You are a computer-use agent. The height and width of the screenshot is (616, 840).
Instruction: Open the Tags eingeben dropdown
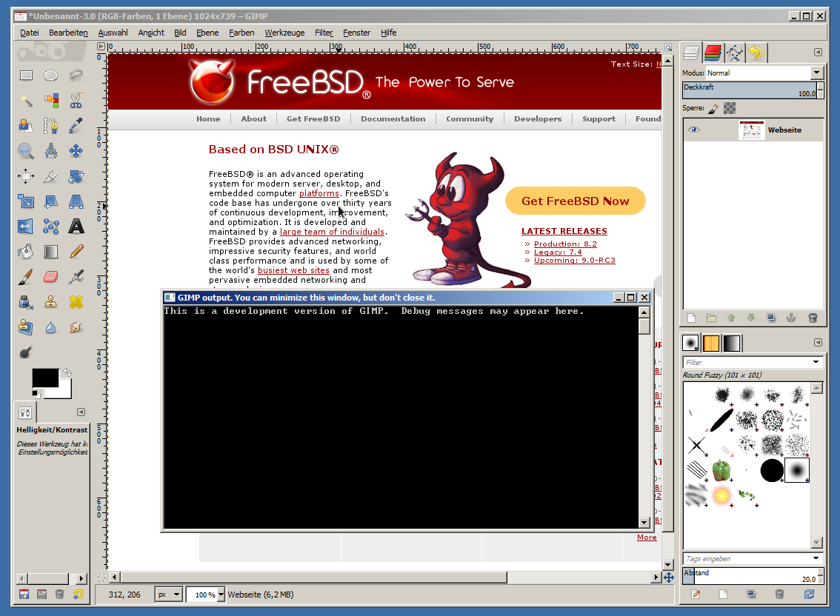pyautogui.click(x=816, y=559)
